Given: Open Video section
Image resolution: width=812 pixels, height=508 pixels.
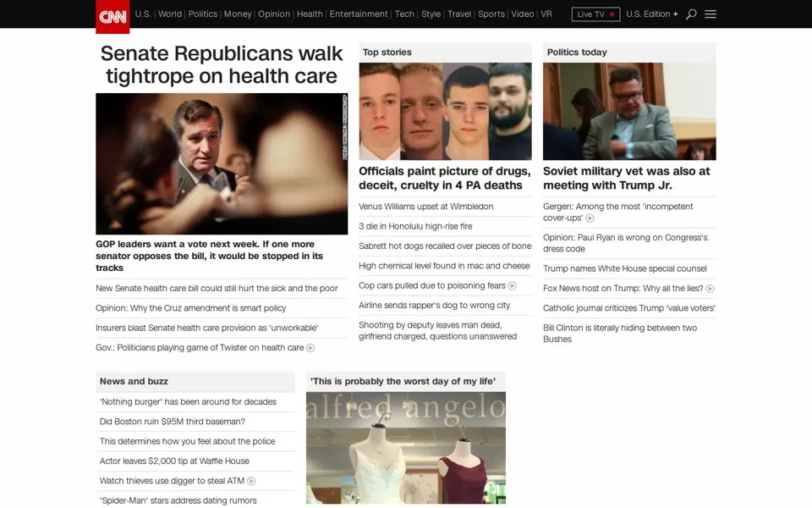Looking at the screenshot, I should [x=523, y=14].
